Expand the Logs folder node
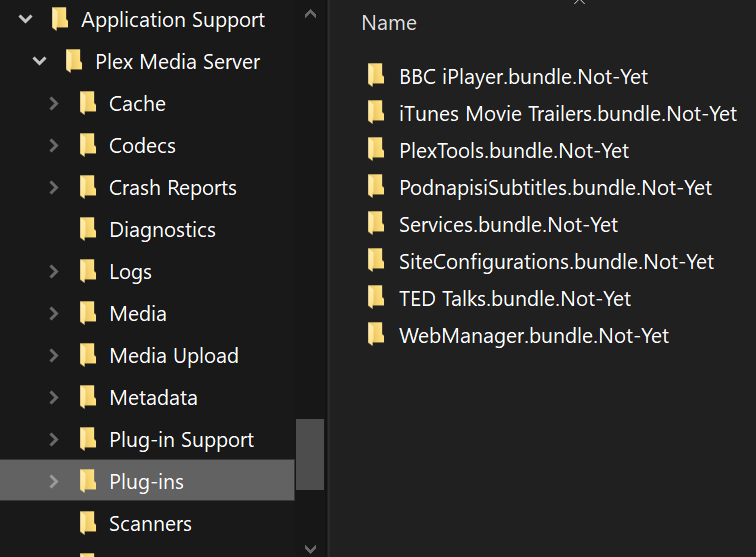This screenshot has width=756, height=557. (54, 272)
